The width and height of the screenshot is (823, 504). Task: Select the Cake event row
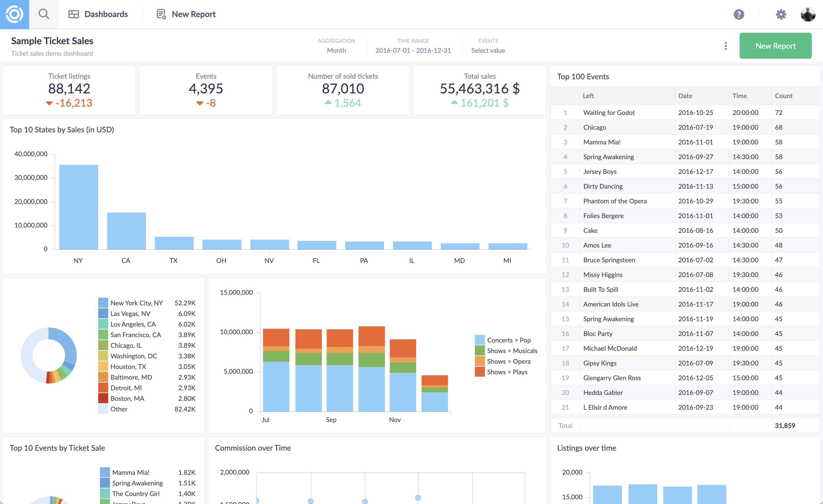pyautogui.click(x=685, y=230)
